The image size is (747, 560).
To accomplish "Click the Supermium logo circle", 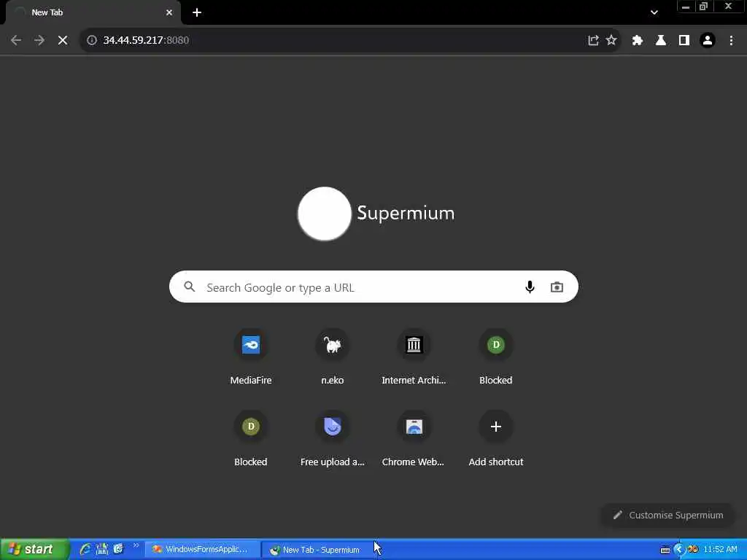I will pyautogui.click(x=325, y=214).
